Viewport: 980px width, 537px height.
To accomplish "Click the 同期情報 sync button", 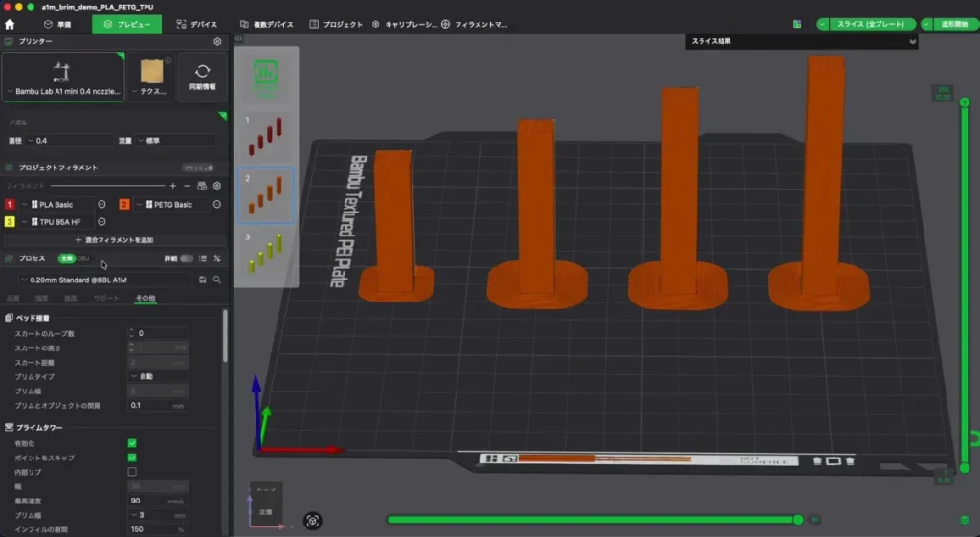I will click(x=203, y=77).
